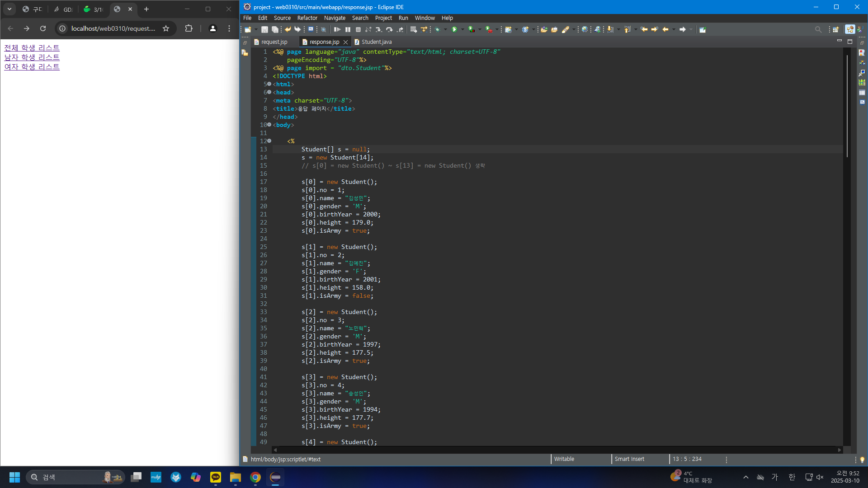Click the Open Web Browser globe icon
Image resolution: width=868 pixels, height=488 pixels.
[x=585, y=29]
